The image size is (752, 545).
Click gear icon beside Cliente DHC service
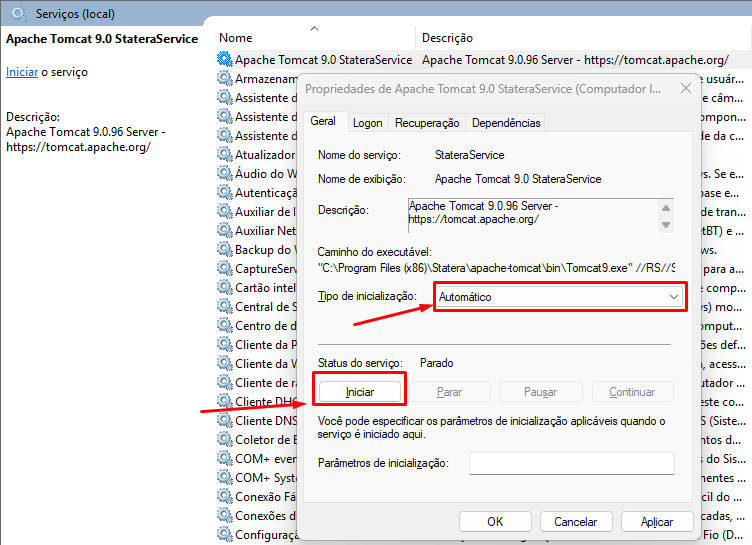pos(224,402)
